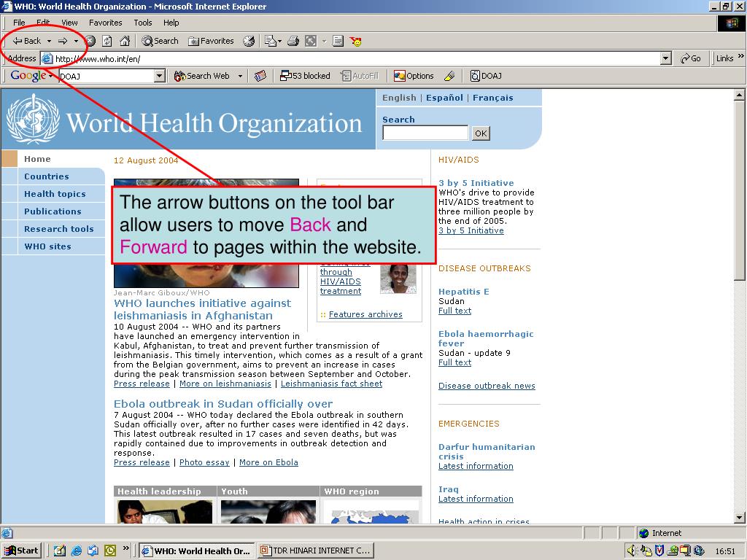Click the vertical scrollbar down arrow
Viewport: 747px width, 560px height.
[x=740, y=518]
